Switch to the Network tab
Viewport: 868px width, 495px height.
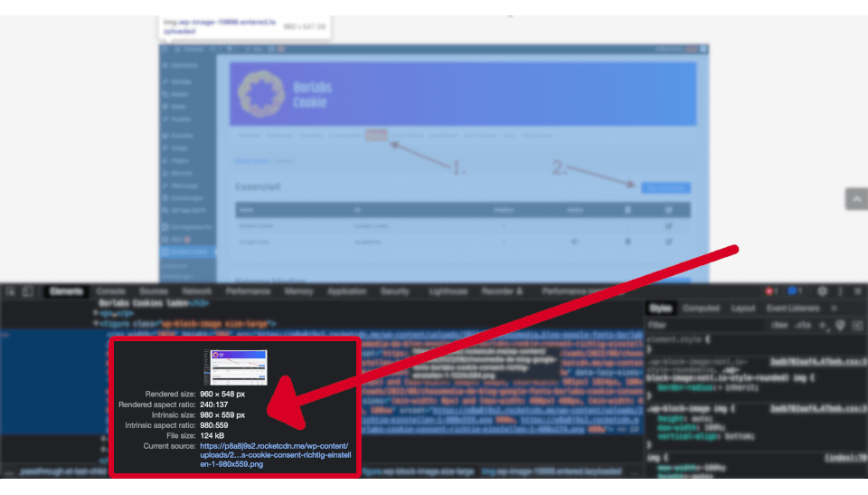(197, 291)
